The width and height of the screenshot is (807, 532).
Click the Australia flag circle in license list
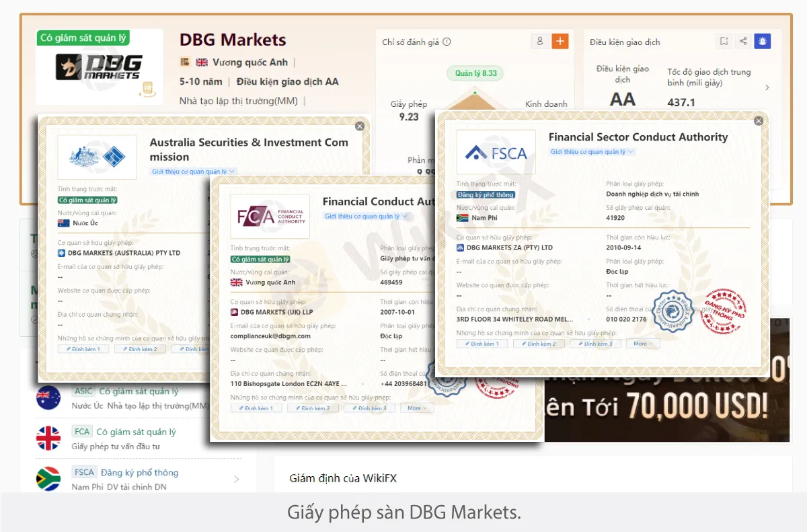(x=48, y=397)
